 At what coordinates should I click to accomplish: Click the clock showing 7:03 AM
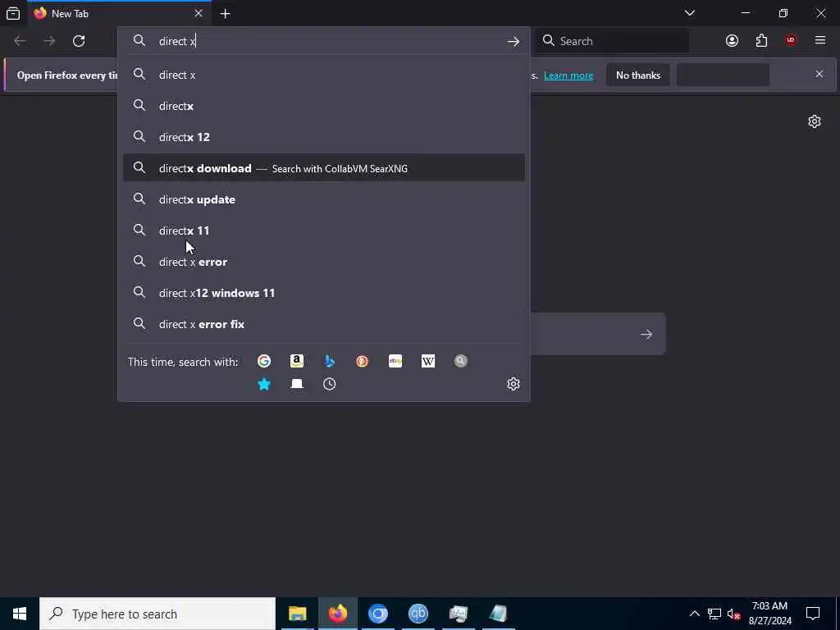(x=769, y=614)
